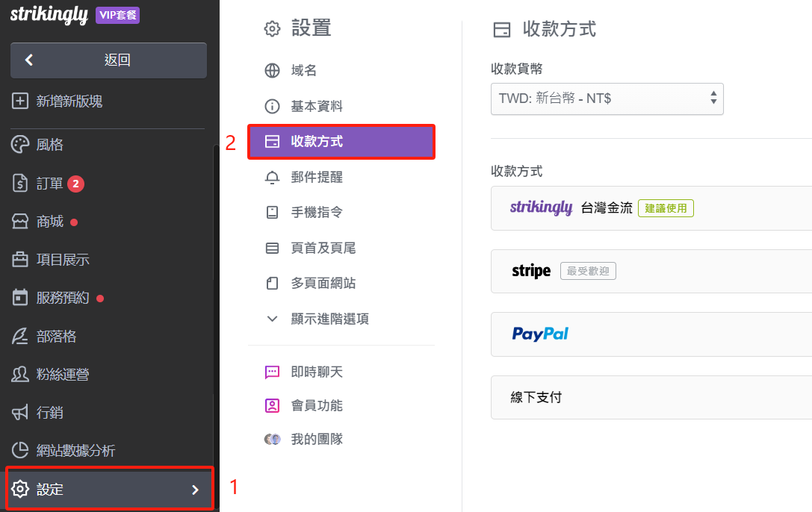Viewport: 812px width, 512px height.
Task: Click the bell icon for 郵件提醒
Action: tap(273, 178)
